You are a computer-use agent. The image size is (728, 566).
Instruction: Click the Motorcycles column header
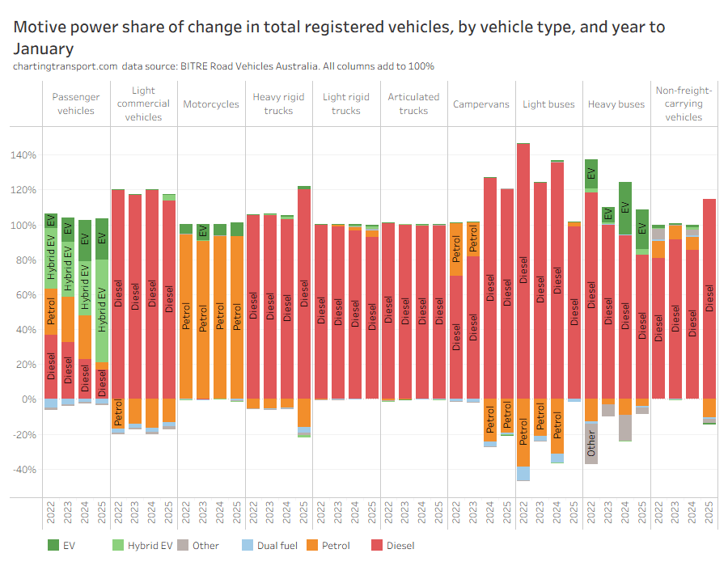pos(211,104)
